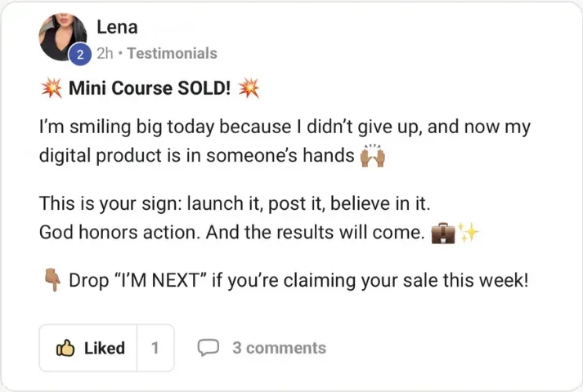Click the raised hands emoji
The image size is (583, 392).
pos(372,155)
